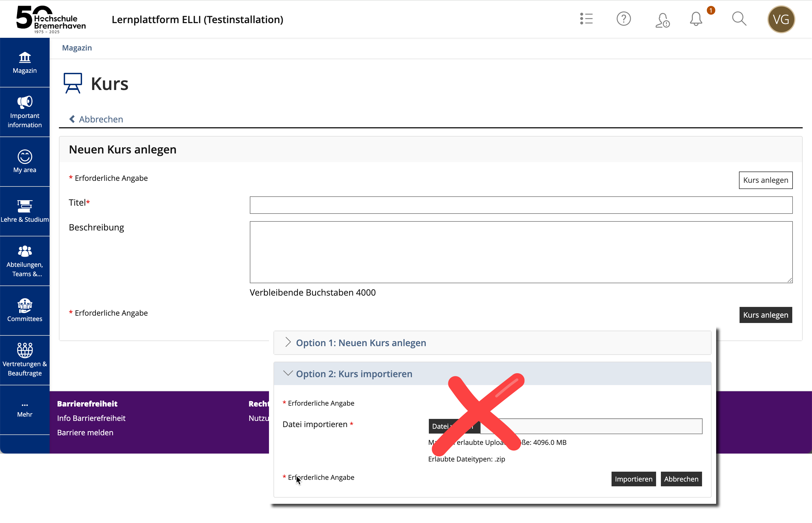
Task: Click the Magazin breadcrumb link
Action: coord(77,48)
